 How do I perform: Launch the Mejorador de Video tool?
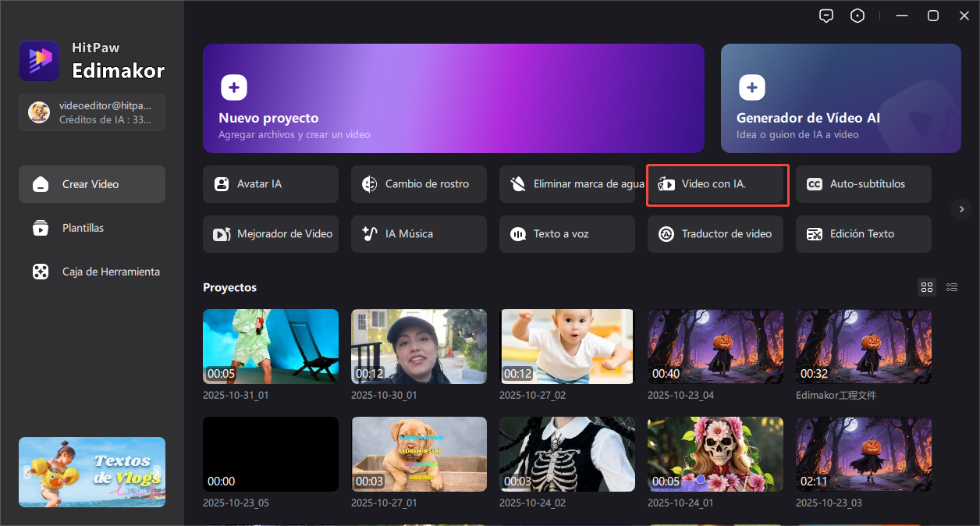coord(270,233)
